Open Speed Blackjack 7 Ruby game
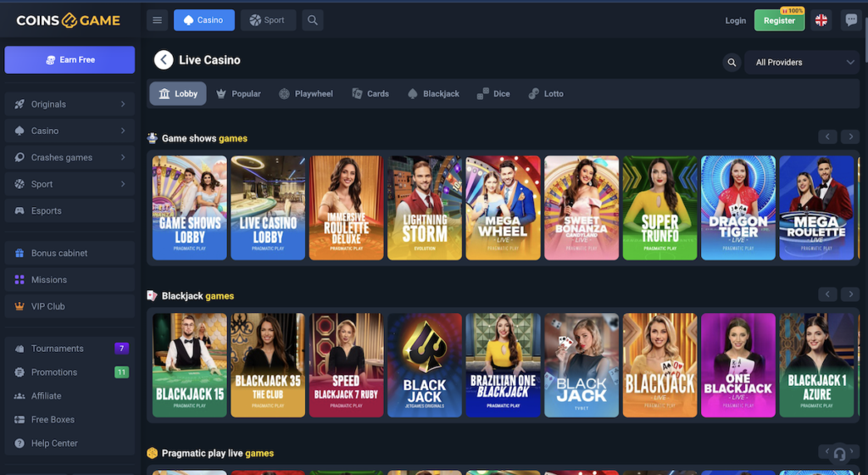 346,366
